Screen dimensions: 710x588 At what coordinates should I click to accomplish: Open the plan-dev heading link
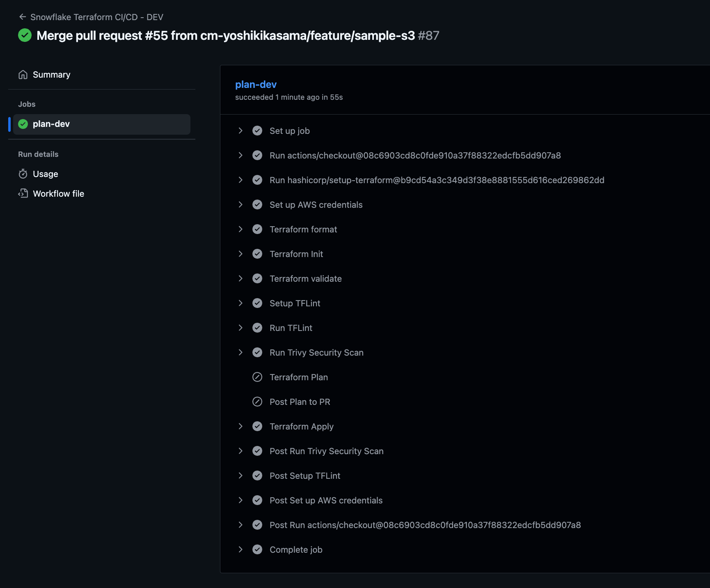256,85
